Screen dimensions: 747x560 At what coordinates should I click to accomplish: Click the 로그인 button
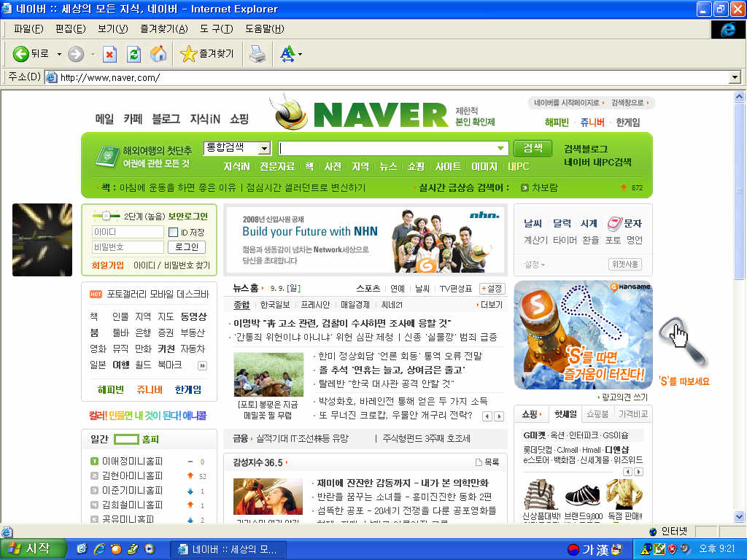click(x=187, y=247)
